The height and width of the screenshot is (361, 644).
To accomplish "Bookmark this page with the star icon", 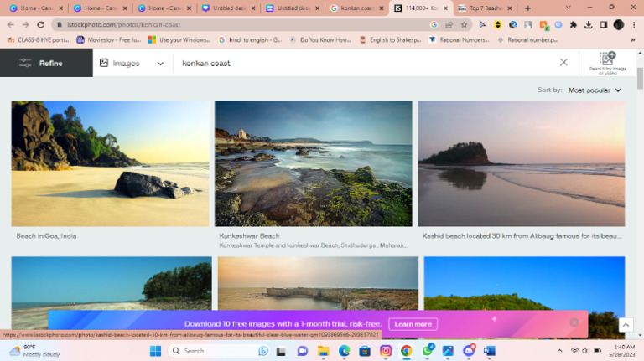I will 464,25.
